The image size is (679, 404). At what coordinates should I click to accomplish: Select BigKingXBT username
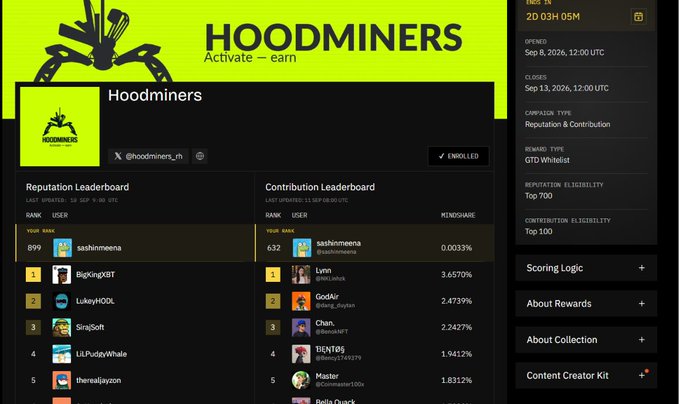(x=95, y=275)
